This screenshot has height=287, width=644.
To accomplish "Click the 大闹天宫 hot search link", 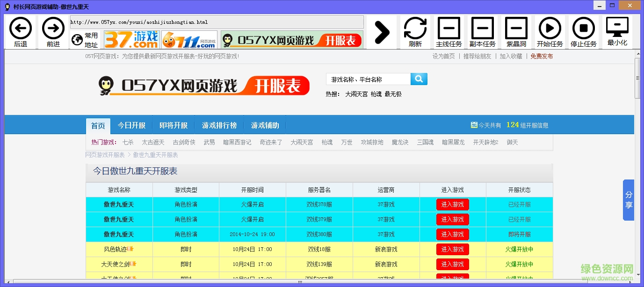I will [x=357, y=94].
